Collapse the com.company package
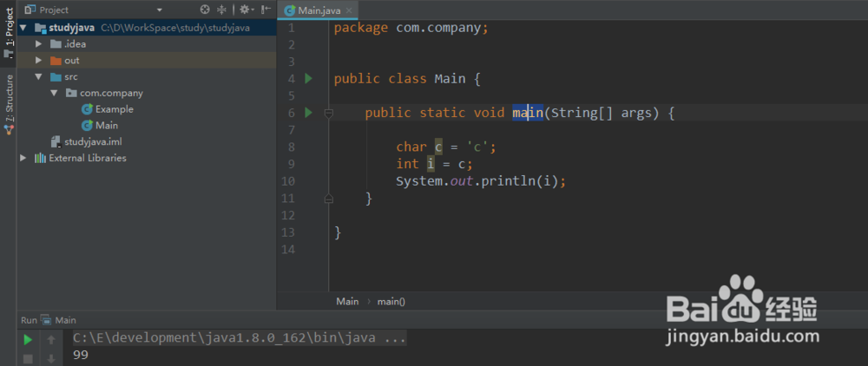This screenshot has width=868, height=366. [54, 93]
